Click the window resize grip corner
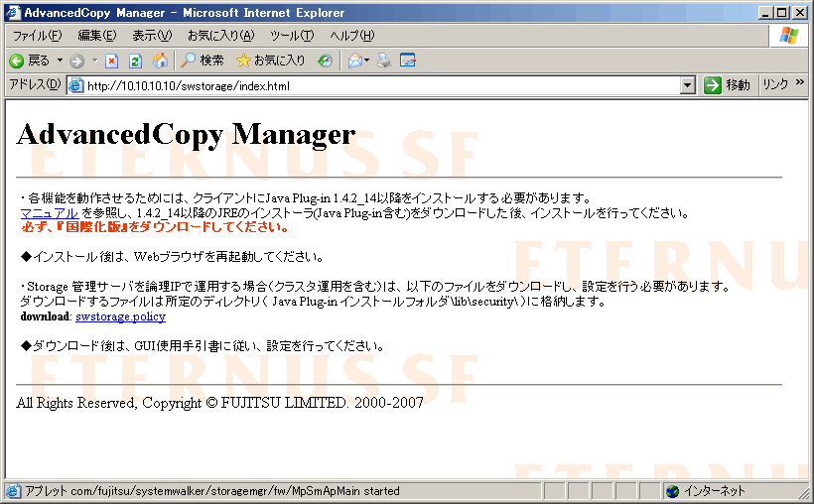 pyautogui.click(x=802, y=492)
